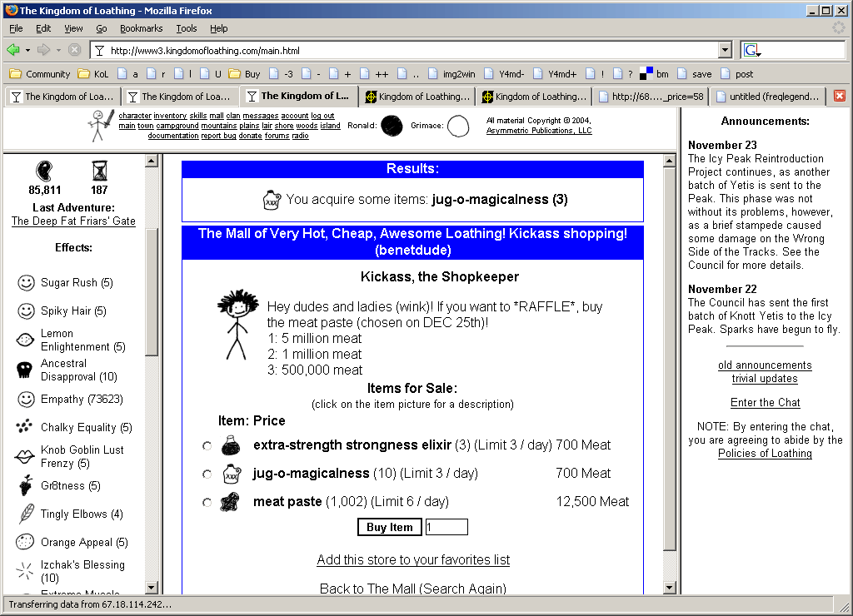The width and height of the screenshot is (853, 616).
Task: Click the Spiky Hair effect icon
Action: point(26,311)
